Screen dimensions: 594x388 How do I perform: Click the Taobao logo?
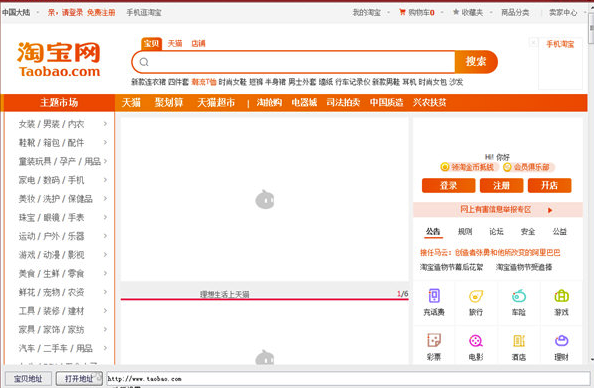[59, 59]
